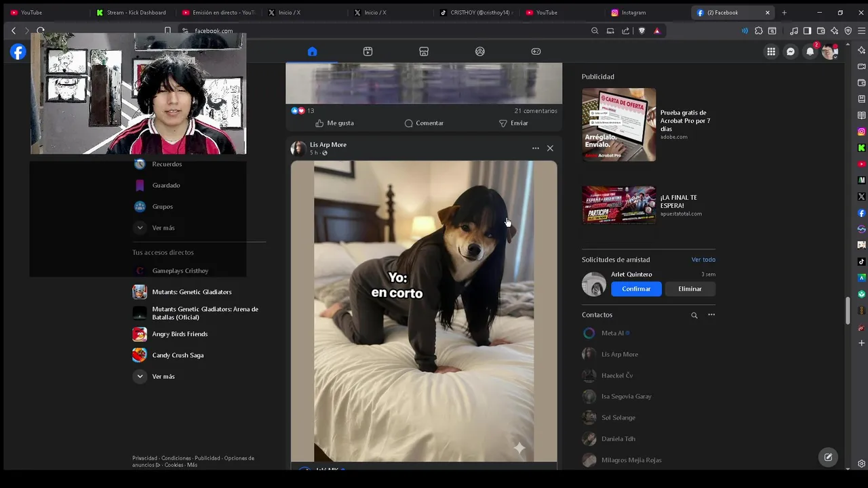Click the Adobe Acrobat Pro ad thumbnail
The width and height of the screenshot is (868, 488).
pos(618,125)
